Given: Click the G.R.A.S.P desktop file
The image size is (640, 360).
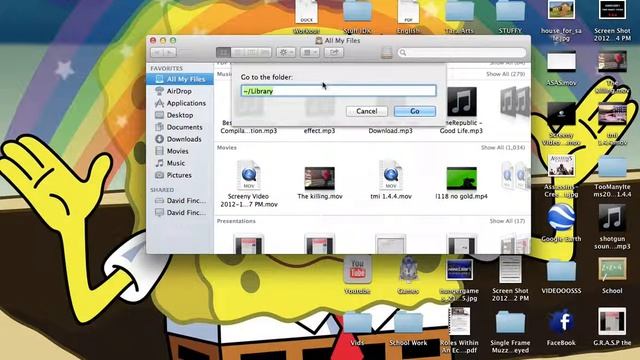Looking at the screenshot, I should click(612, 327).
